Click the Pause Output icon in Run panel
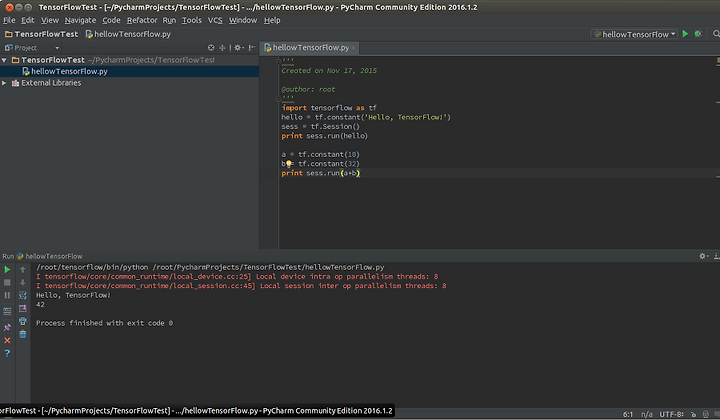This screenshot has width=720, height=420. pyautogui.click(x=7, y=295)
